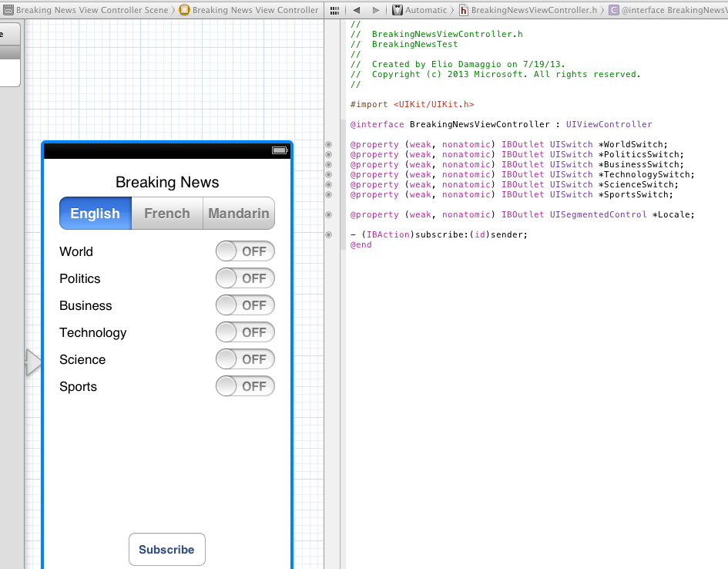Toggle the Technology switch
728x569 pixels.
tap(245, 332)
